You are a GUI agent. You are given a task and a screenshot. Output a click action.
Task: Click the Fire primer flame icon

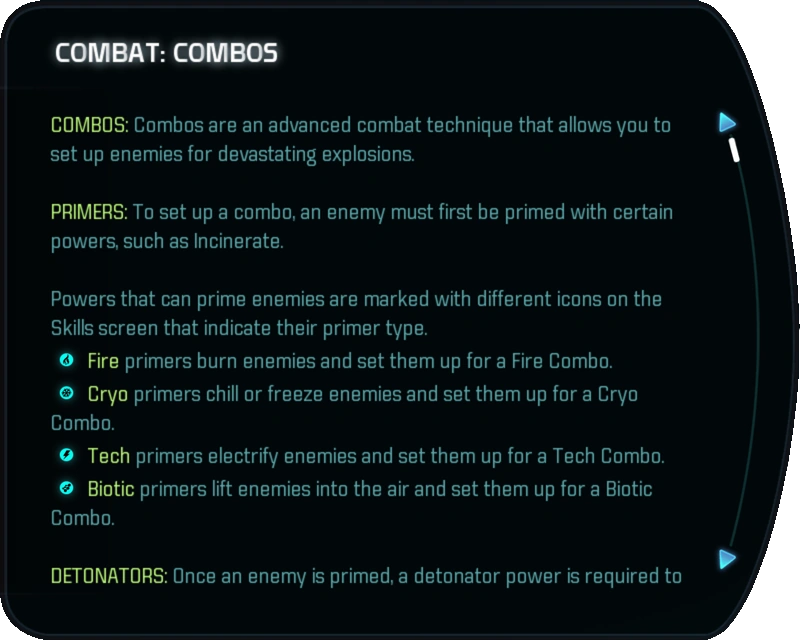pos(66,360)
